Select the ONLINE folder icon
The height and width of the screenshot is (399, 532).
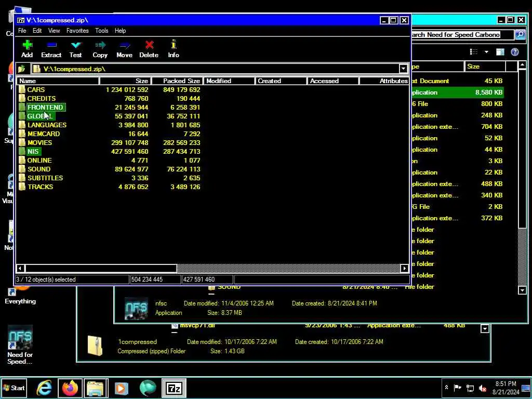click(22, 160)
